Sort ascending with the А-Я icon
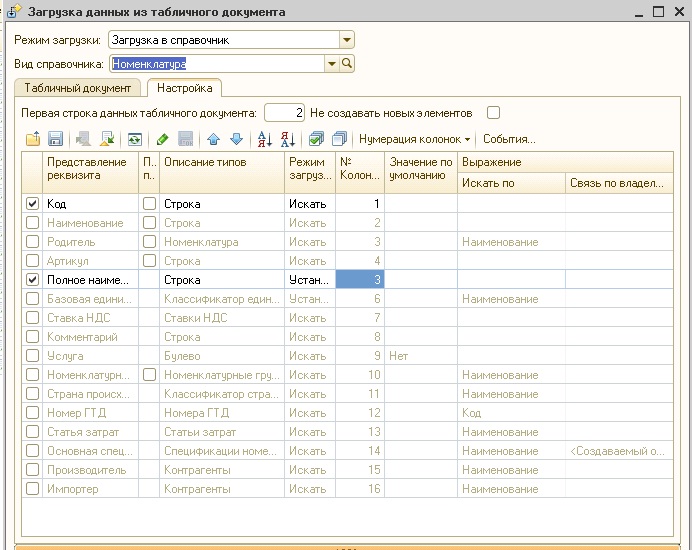 [x=265, y=139]
